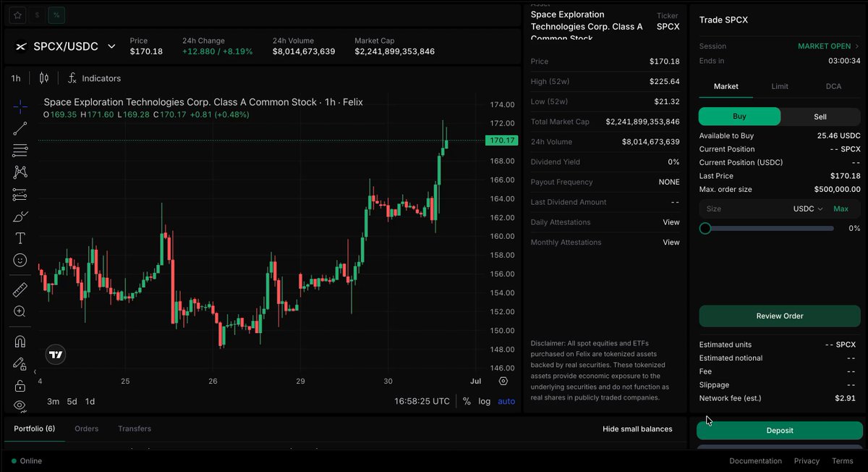Select the Text annotation tool
The height and width of the screenshot is (472, 868).
[x=20, y=238]
